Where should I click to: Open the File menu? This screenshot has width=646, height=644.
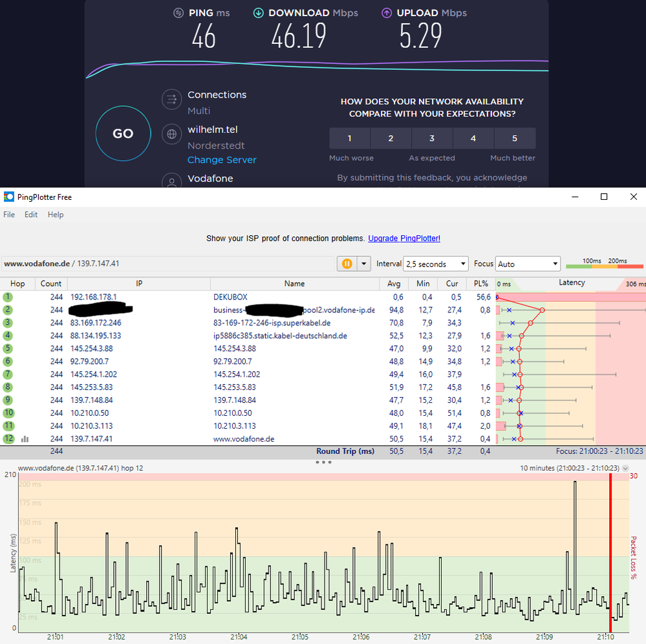point(9,215)
